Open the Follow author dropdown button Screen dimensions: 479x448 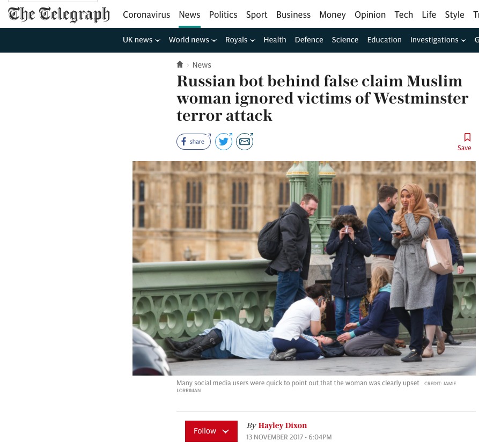(x=211, y=431)
